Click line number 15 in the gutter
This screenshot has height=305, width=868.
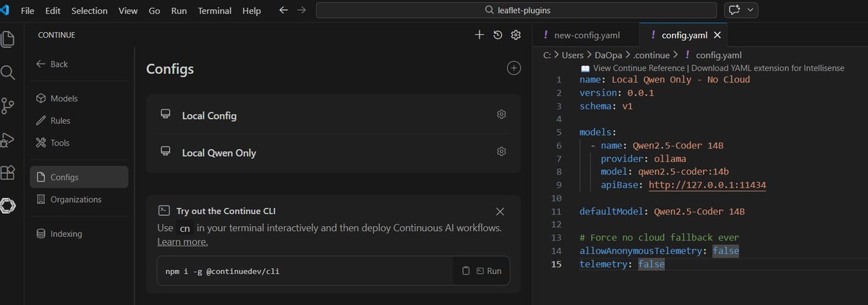[x=556, y=264]
